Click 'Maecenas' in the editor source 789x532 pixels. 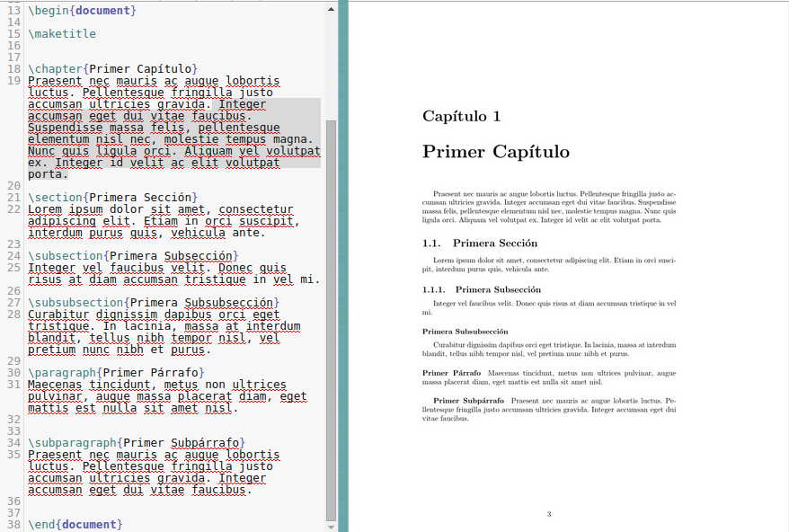[55, 385]
